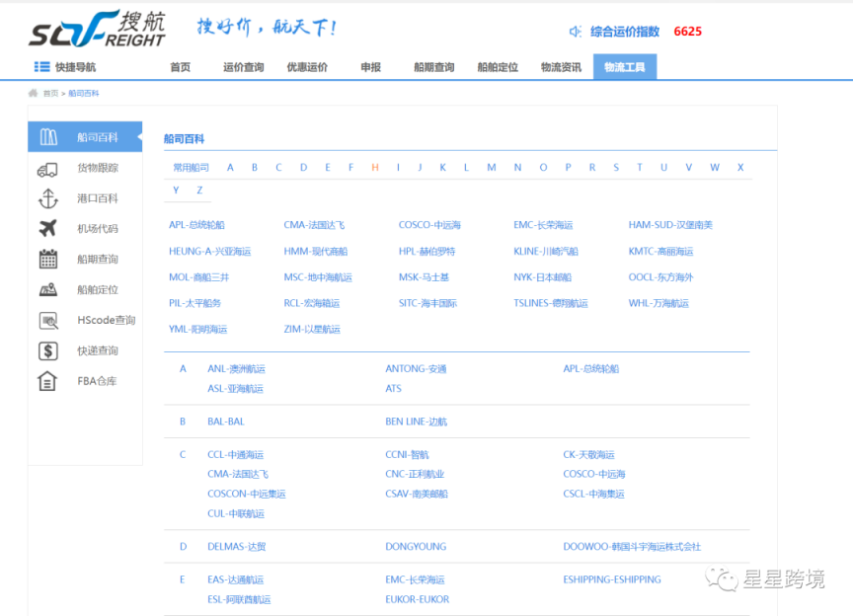This screenshot has width=853, height=616.
Task: Open the KLINE-川崎汽船 link
Action: [x=546, y=251]
